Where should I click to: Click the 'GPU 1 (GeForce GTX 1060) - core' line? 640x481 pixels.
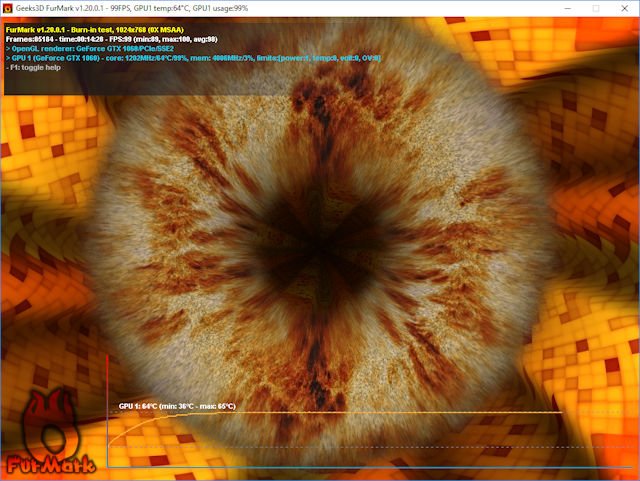coord(193,58)
